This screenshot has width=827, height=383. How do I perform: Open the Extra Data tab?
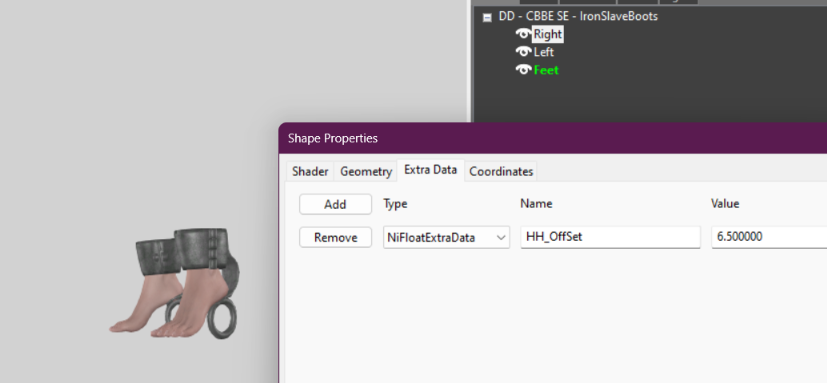pyautogui.click(x=430, y=170)
